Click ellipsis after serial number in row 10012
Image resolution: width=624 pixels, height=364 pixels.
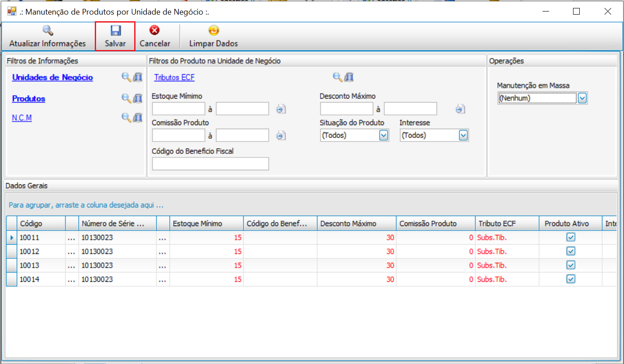[163, 251]
